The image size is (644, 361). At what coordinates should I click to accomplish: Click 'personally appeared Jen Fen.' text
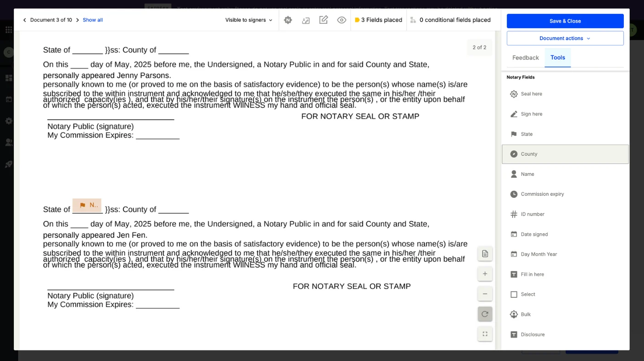(95, 235)
